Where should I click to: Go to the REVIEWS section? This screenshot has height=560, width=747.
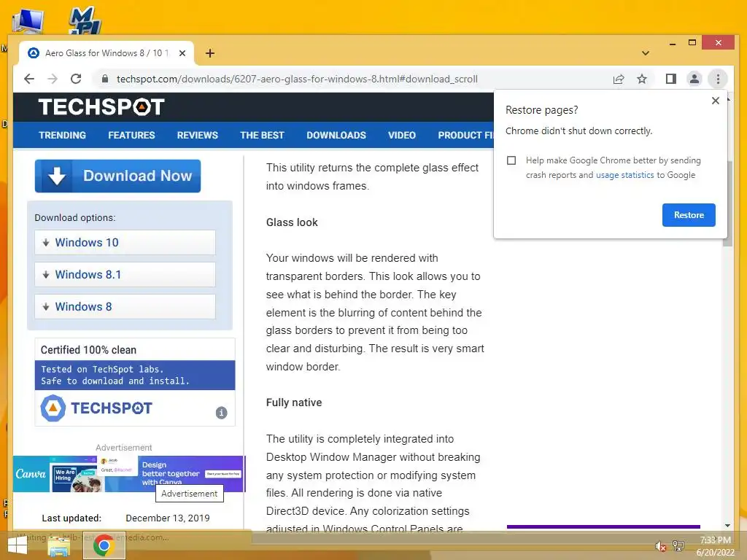point(197,135)
